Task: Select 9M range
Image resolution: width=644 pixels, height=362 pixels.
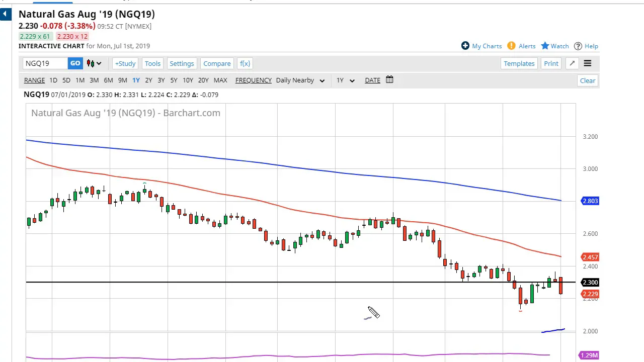Action: [x=122, y=80]
